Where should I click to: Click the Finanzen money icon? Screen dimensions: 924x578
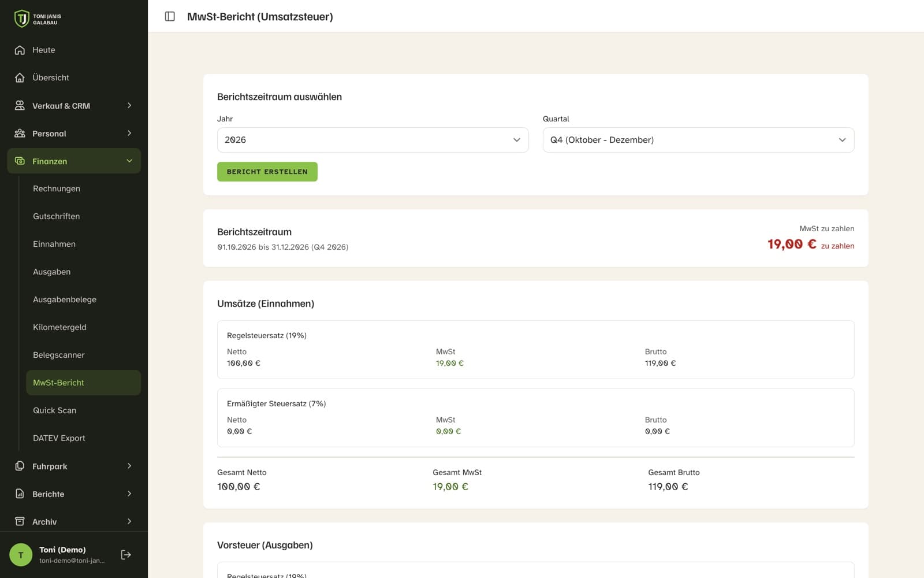(20, 161)
